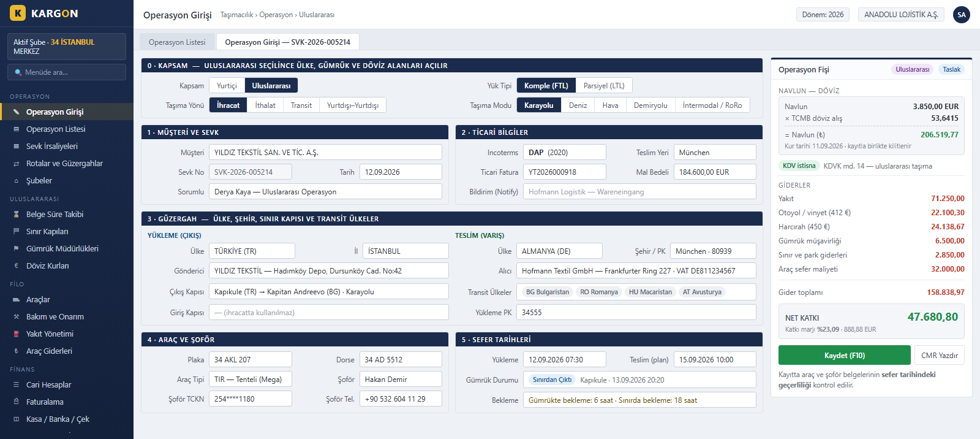Click the Araç Giderleri lira icon
Image resolution: width=980 pixels, height=439 pixels.
pyautogui.click(x=17, y=351)
